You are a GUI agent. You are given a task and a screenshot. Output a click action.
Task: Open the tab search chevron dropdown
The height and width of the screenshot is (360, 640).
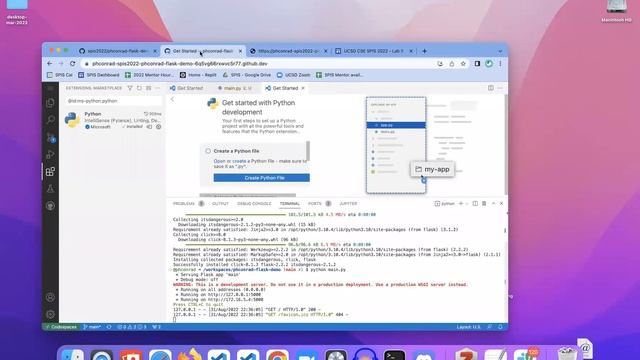point(500,51)
